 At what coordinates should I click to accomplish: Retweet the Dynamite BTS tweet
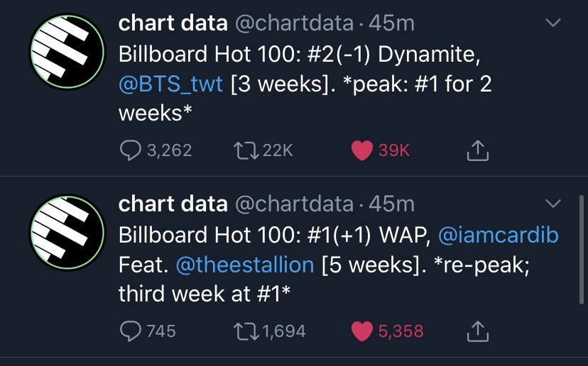[246, 150]
